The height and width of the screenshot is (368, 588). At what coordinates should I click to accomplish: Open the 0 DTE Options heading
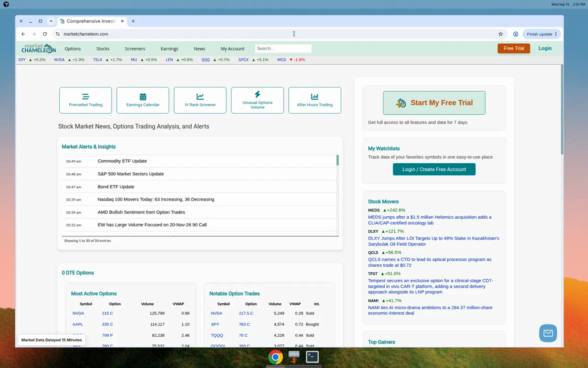tap(78, 273)
